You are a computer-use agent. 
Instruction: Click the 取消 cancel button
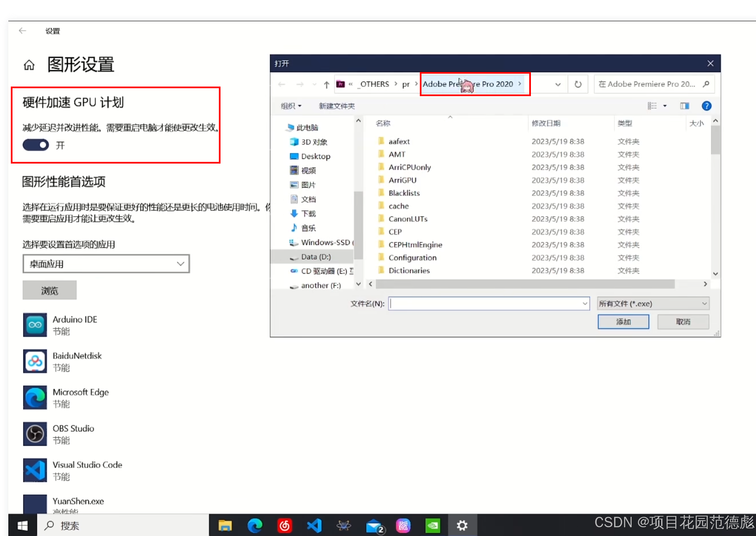tap(683, 322)
